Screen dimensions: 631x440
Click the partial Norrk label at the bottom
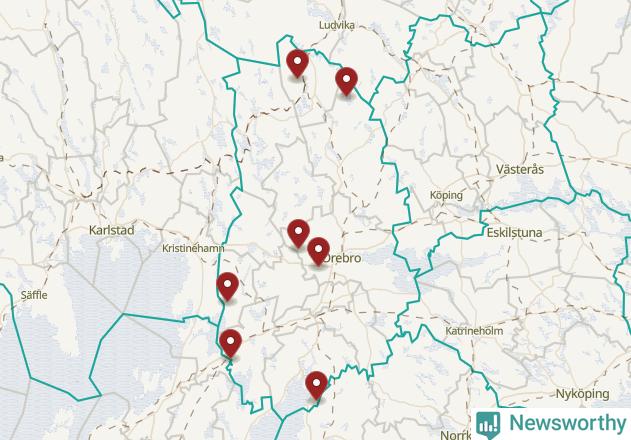(456, 435)
